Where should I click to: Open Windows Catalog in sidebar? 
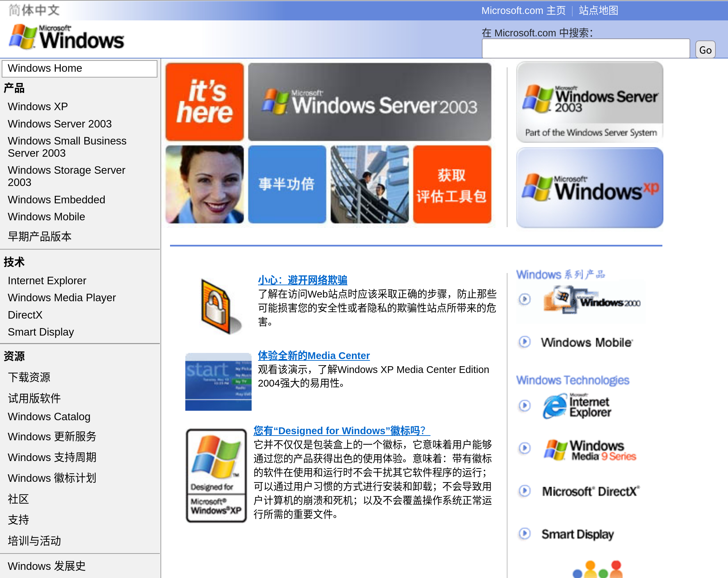coord(49,417)
